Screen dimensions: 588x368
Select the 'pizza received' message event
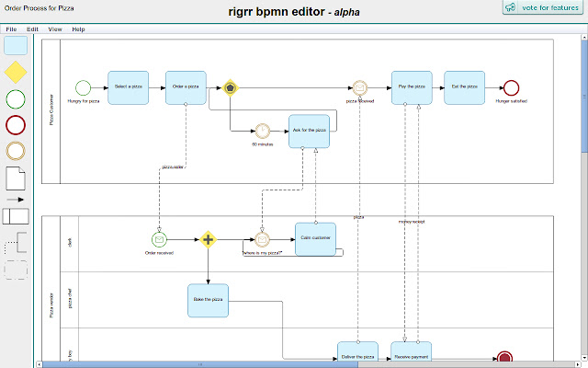359,88
